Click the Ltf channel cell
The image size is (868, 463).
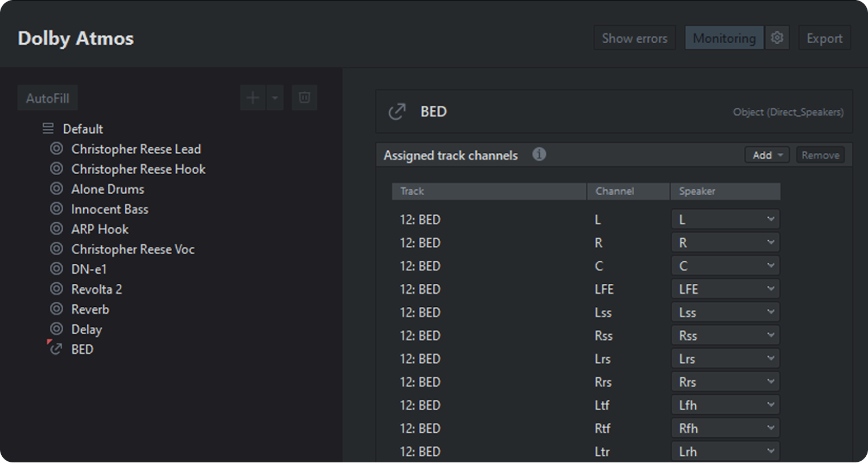coord(602,405)
